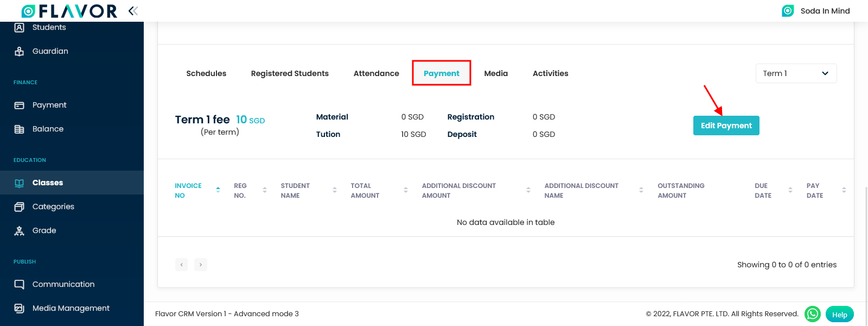868x326 pixels.
Task: Click the 'Tution' fee label
Action: pos(328,134)
